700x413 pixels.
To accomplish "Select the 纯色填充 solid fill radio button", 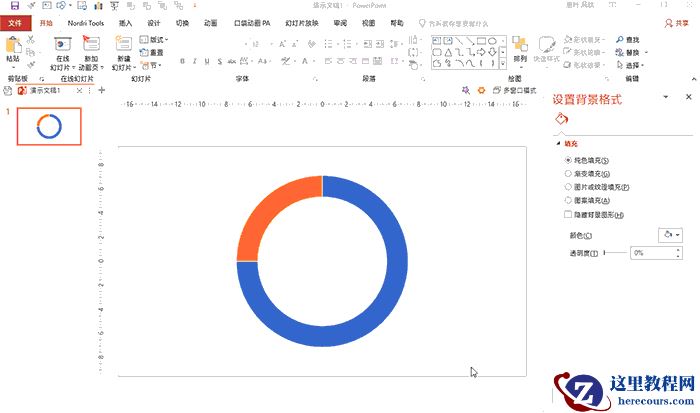I will pyautogui.click(x=568, y=160).
